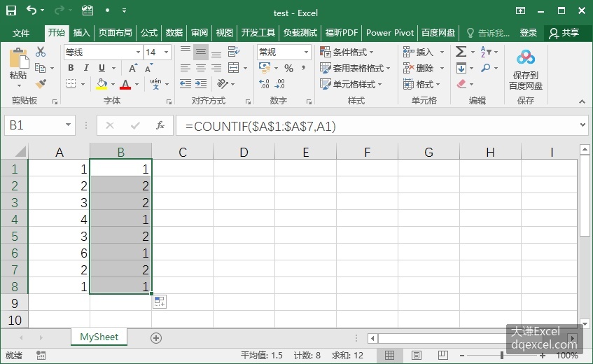Click Merge and Center icon

(x=234, y=68)
